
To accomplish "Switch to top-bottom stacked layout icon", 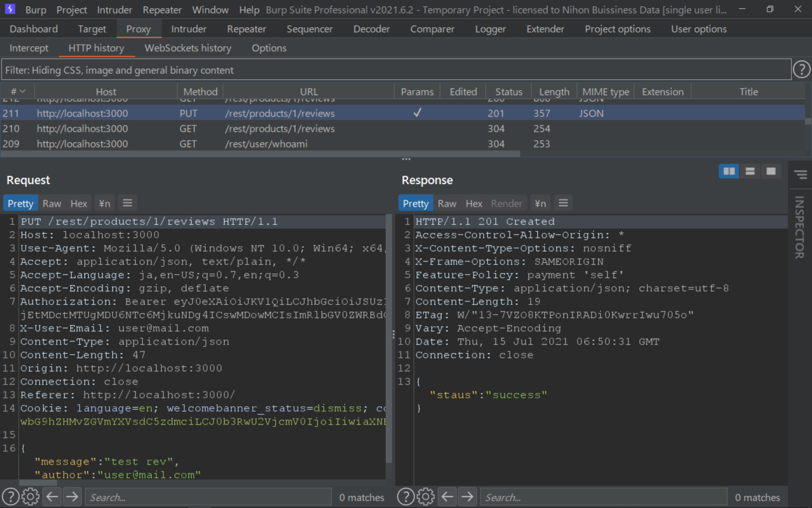I will 750,171.
